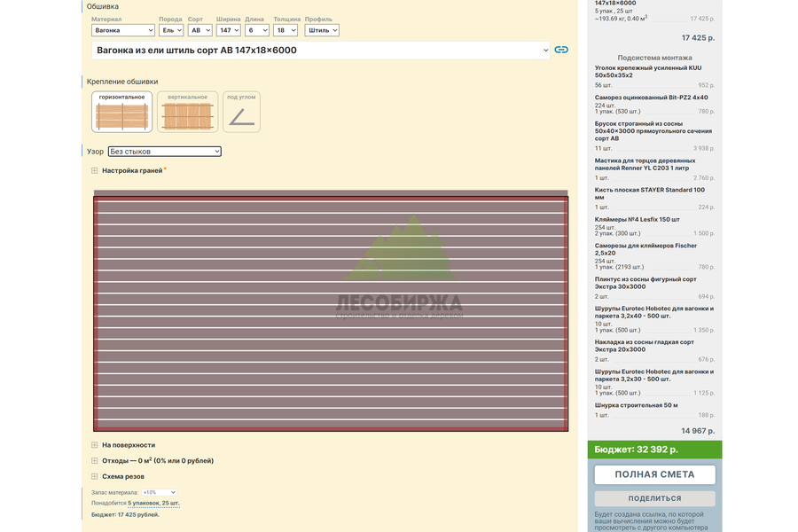Open the Длина dropdown showing 6
The height and width of the screenshot is (532, 798).
[x=256, y=30]
